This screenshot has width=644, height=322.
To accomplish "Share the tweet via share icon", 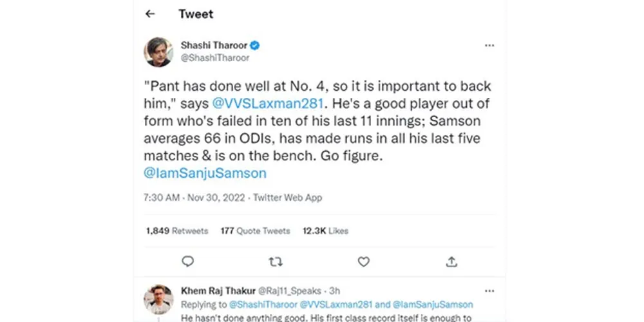I will [451, 261].
